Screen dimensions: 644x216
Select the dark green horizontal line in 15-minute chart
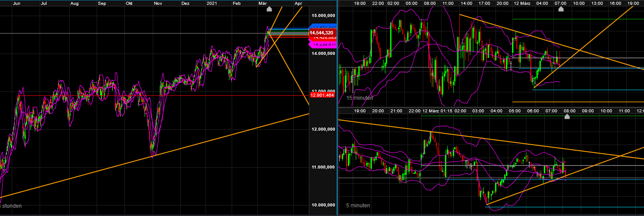click(575, 19)
